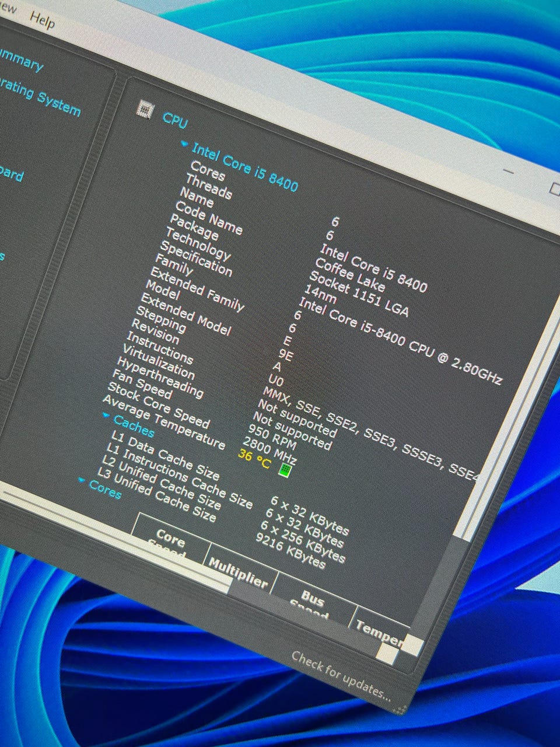Click the Stepping label

[x=162, y=320]
